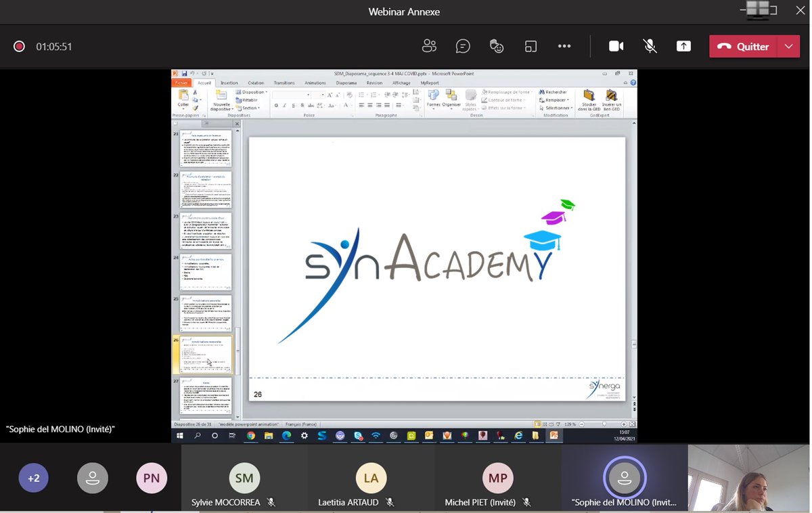Turn the Teams camera on or off
812x513 pixels.
point(616,46)
